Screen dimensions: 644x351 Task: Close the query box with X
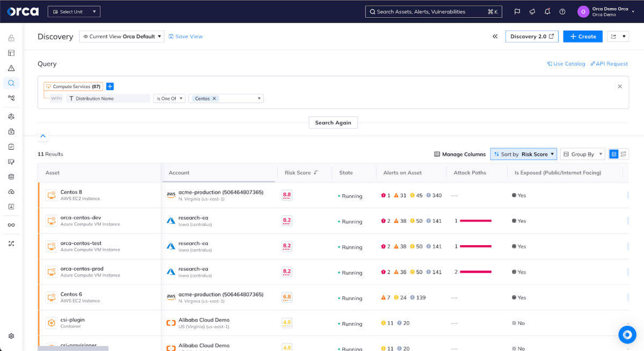pyautogui.click(x=620, y=86)
